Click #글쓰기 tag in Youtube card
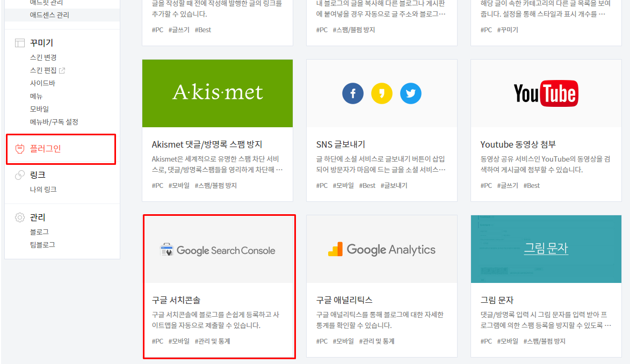The width and height of the screenshot is (630, 364). coord(508,186)
